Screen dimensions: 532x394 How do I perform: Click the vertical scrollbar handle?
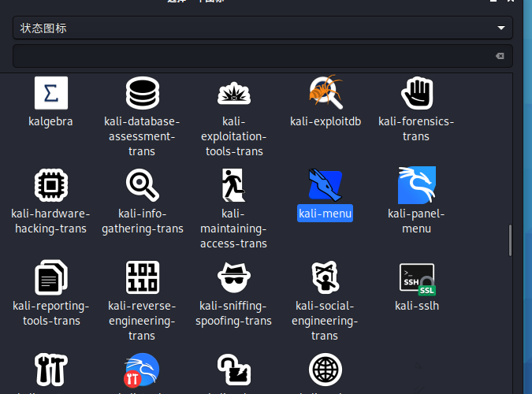510,240
